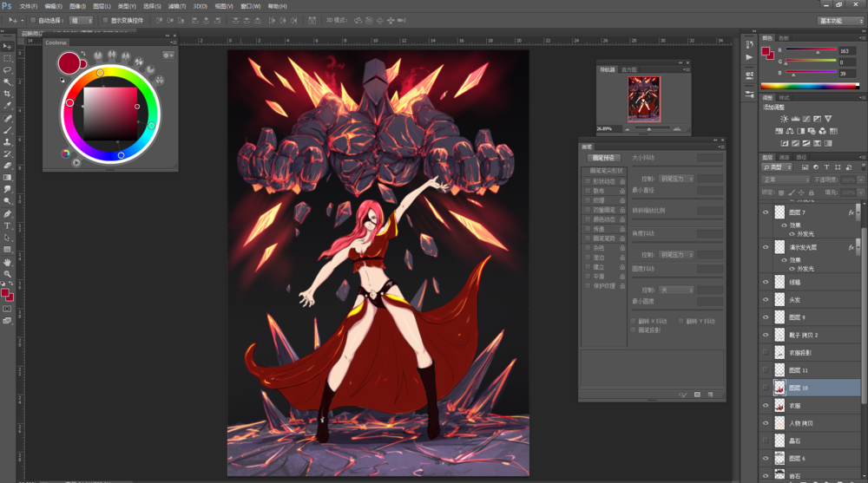Viewport: 868px width, 483px height.
Task: Open the Coolorus settings gear
Action: click(x=167, y=55)
